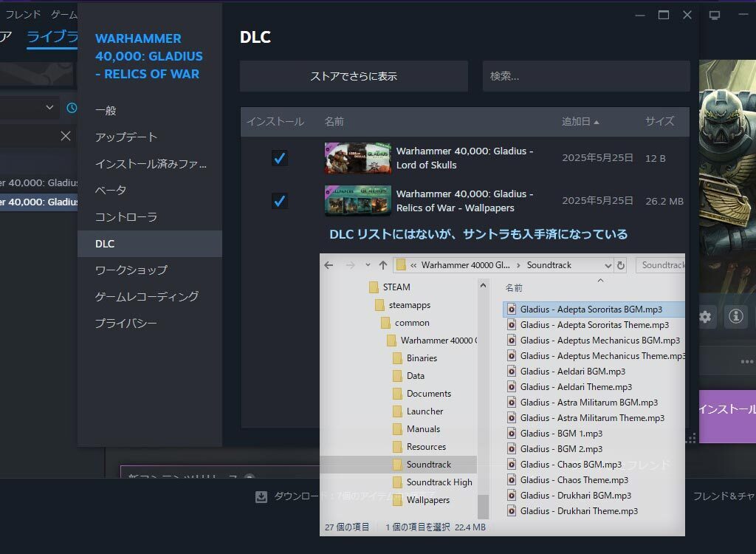This screenshot has height=554, width=756.
Task: Open Explorer address bar history dropdown
Action: click(x=608, y=265)
